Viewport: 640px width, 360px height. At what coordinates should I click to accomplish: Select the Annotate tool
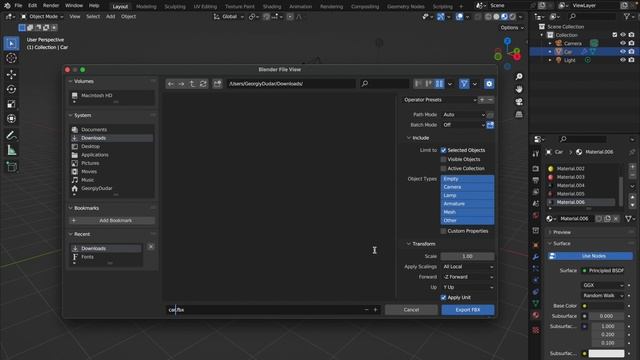pos(11,136)
